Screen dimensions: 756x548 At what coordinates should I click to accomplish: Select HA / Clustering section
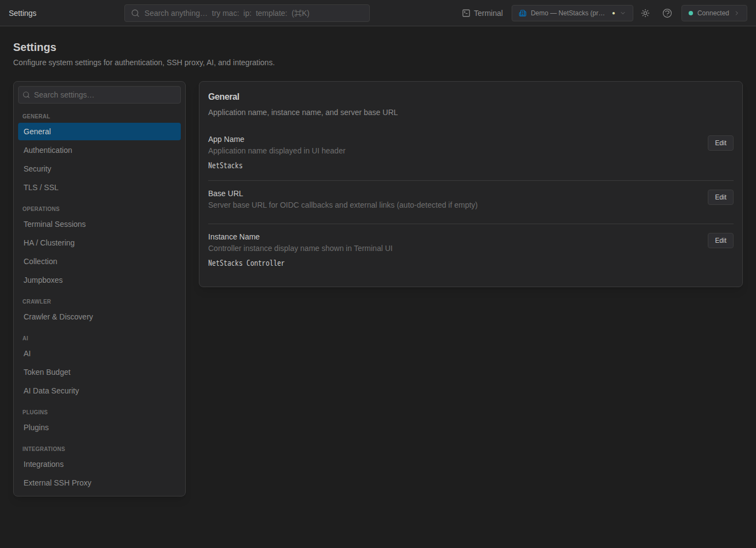[99, 243]
